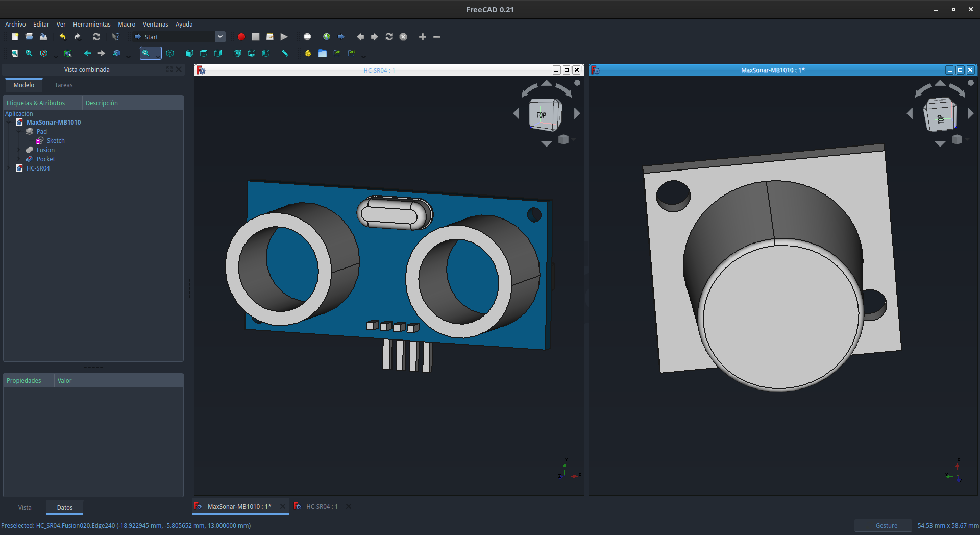This screenshot has height=535, width=980.
Task: Click the Vista properties tab
Action: [x=25, y=508]
